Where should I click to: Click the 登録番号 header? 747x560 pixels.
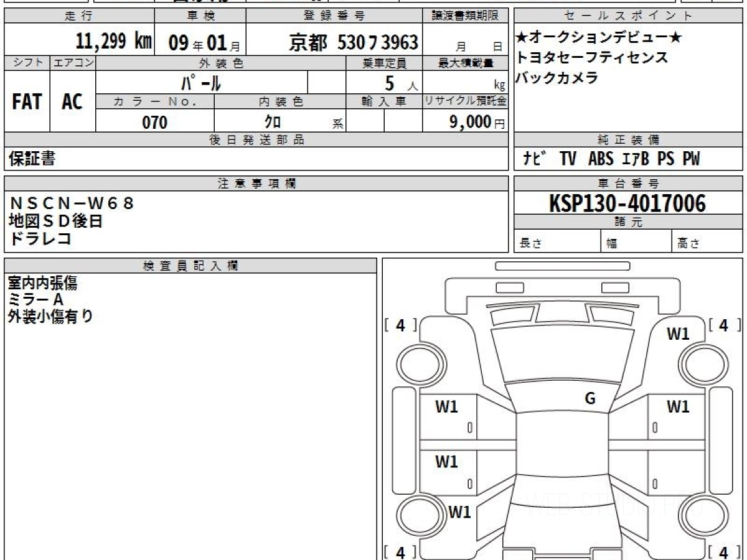(335, 16)
